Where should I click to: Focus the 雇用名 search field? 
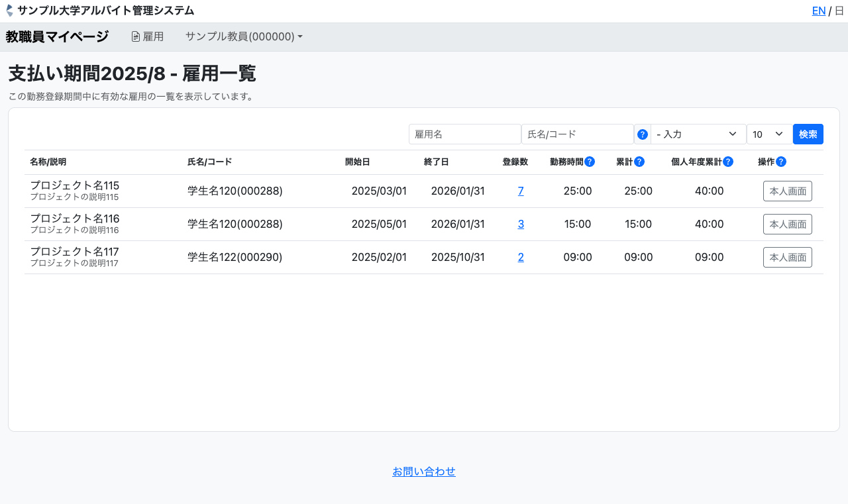465,134
